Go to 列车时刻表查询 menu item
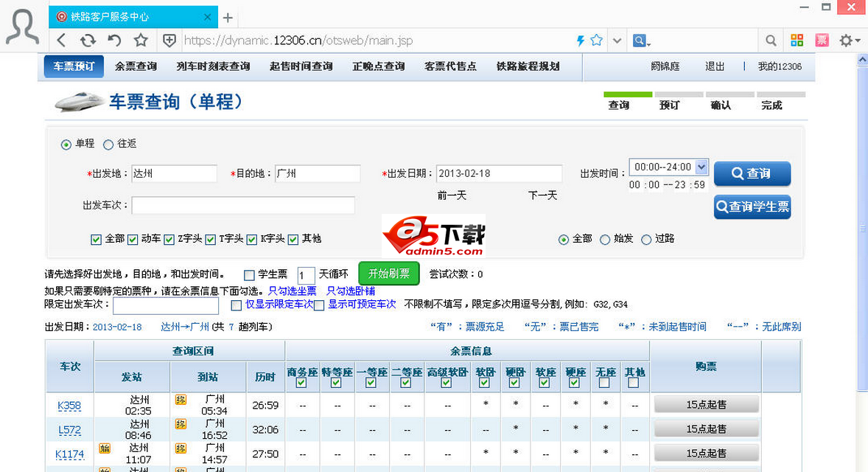The image size is (868, 472). (x=213, y=66)
